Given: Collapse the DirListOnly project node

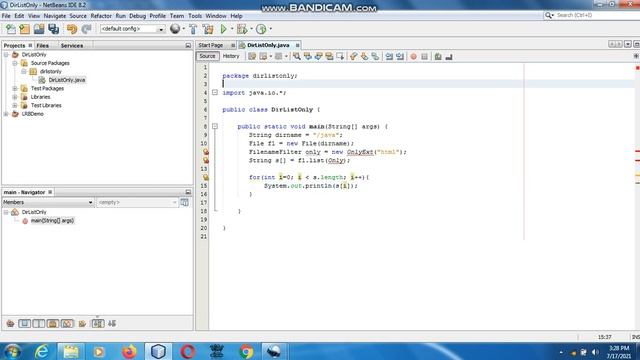Looking at the screenshot, I should pos(6,55).
